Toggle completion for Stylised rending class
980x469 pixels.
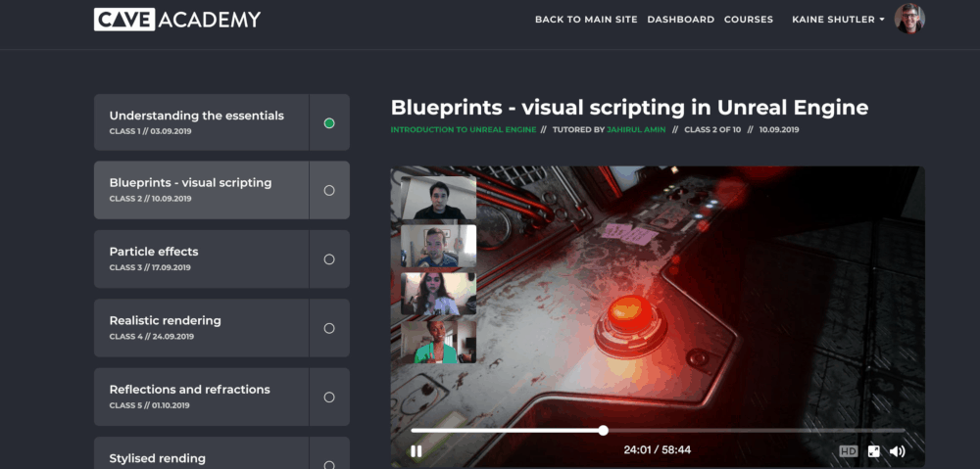click(x=329, y=465)
